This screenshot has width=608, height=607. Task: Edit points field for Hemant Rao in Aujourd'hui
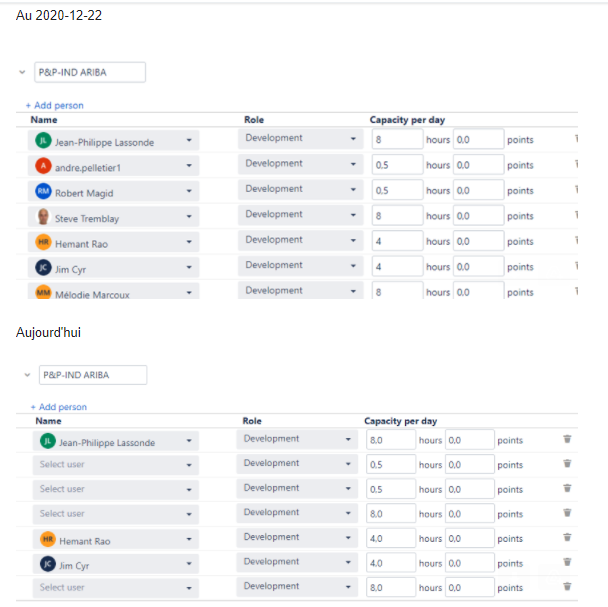470,538
